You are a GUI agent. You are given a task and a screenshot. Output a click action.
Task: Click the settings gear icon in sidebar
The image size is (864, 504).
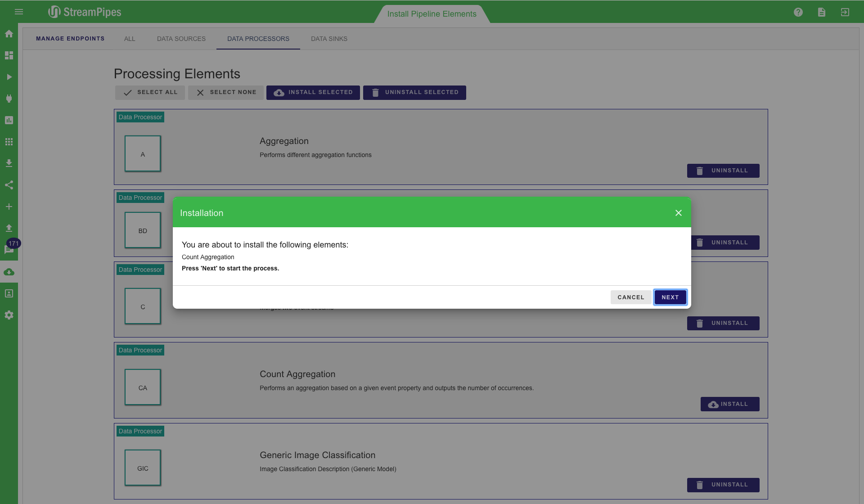click(x=9, y=315)
